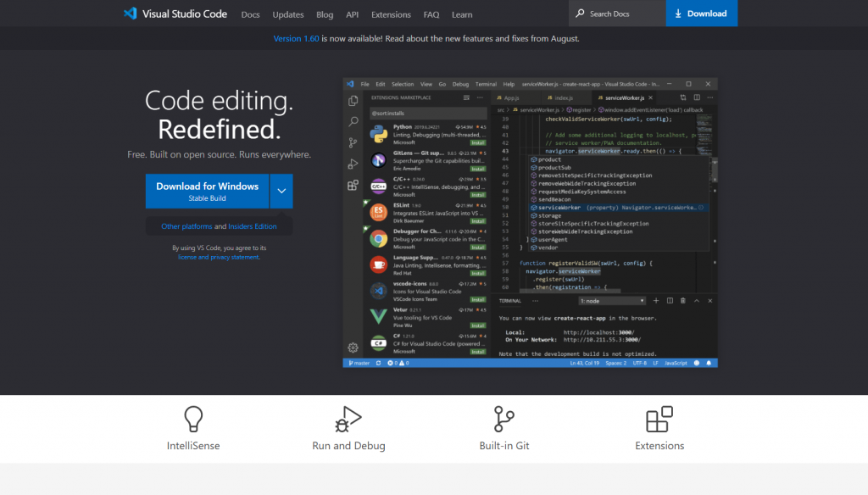The height and width of the screenshot is (495, 868).
Task: Click the top-right Download button
Action: tap(701, 14)
